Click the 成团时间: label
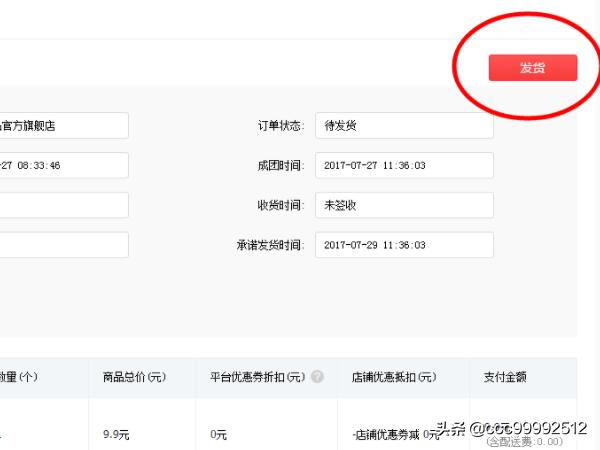This screenshot has width=600, height=450. click(x=281, y=165)
